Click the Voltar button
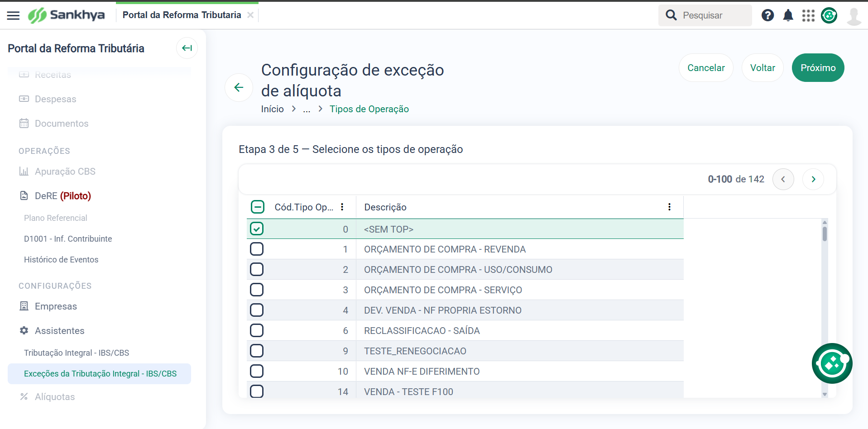868x429 pixels. pyautogui.click(x=762, y=68)
